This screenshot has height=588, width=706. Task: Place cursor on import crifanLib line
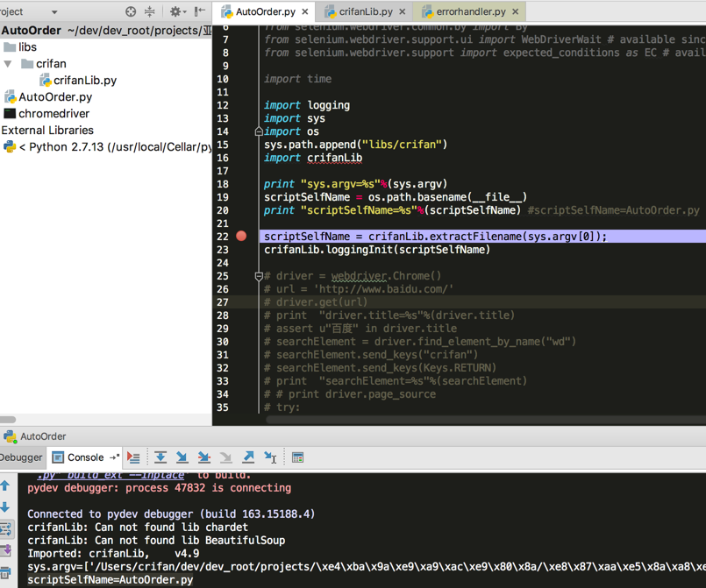click(313, 158)
